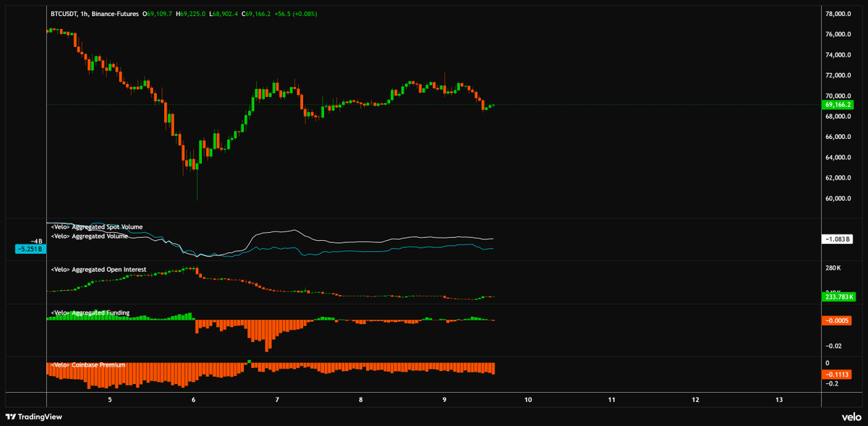Click the price change +56.5 (+0.08%)

click(296, 14)
